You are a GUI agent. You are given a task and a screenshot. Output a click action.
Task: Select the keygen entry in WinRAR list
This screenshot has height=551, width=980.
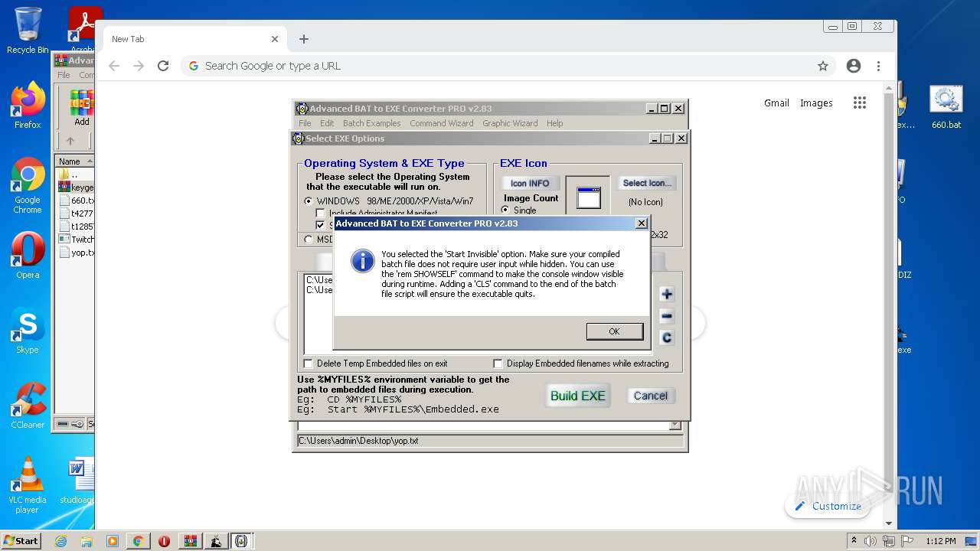[x=76, y=187]
